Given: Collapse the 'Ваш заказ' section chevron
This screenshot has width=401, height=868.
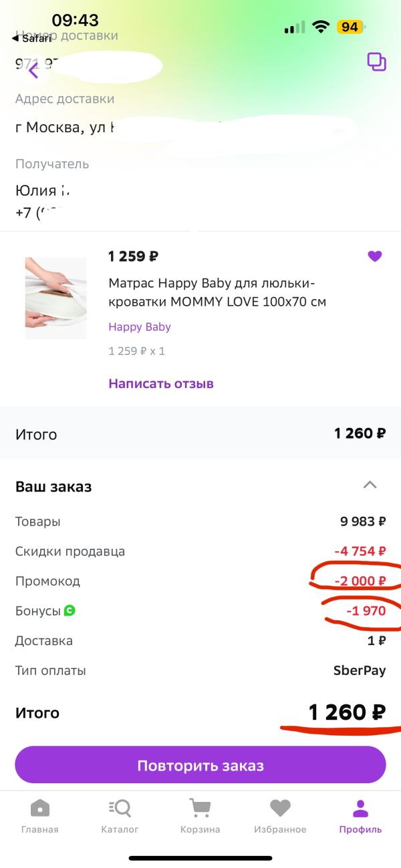Looking at the screenshot, I should (x=370, y=485).
